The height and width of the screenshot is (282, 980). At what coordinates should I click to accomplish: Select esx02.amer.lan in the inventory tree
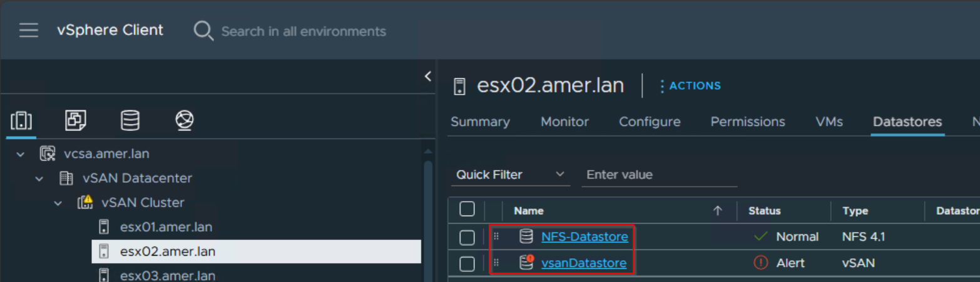(x=168, y=252)
